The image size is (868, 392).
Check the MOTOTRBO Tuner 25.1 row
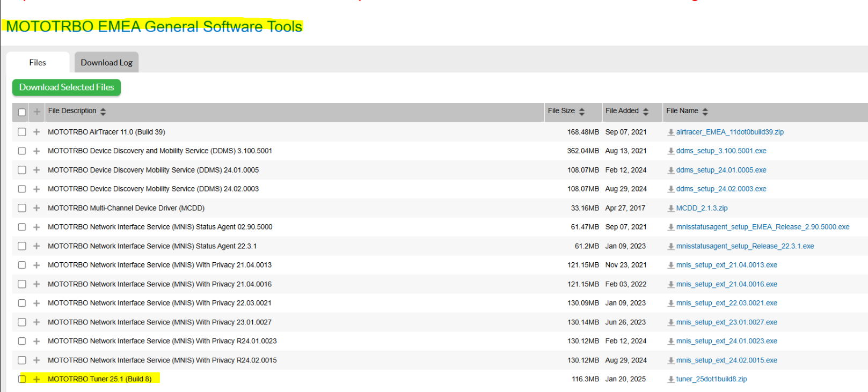pyautogui.click(x=22, y=379)
